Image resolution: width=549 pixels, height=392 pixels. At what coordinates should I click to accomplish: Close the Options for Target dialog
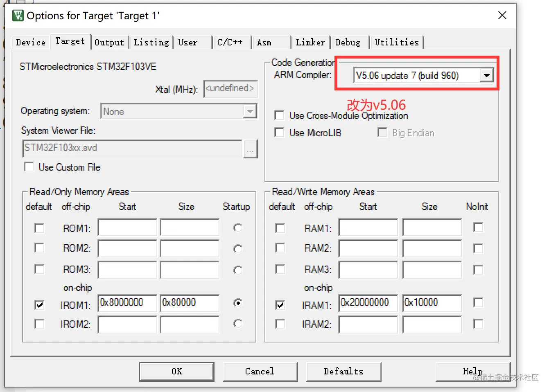point(502,16)
